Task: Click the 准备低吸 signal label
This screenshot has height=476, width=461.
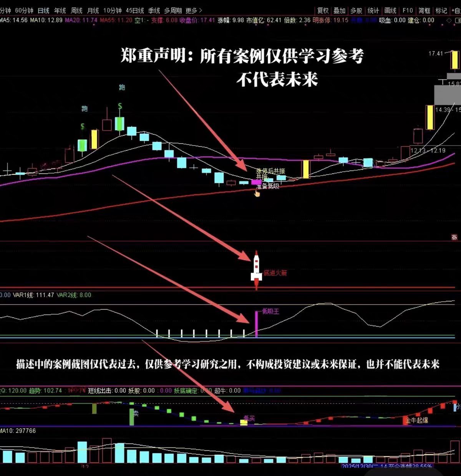Action: click(268, 186)
